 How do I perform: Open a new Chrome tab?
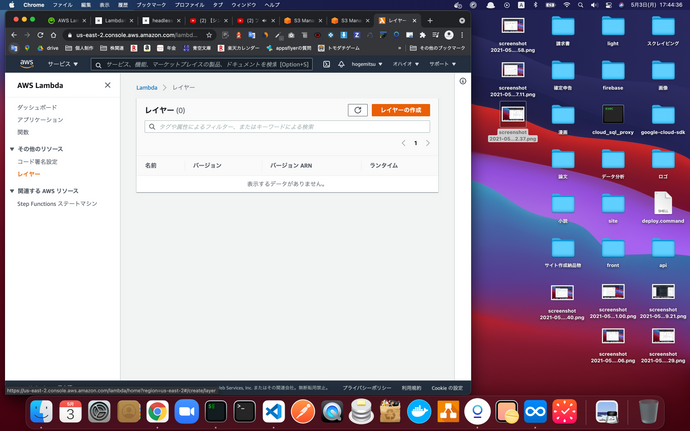[430, 21]
